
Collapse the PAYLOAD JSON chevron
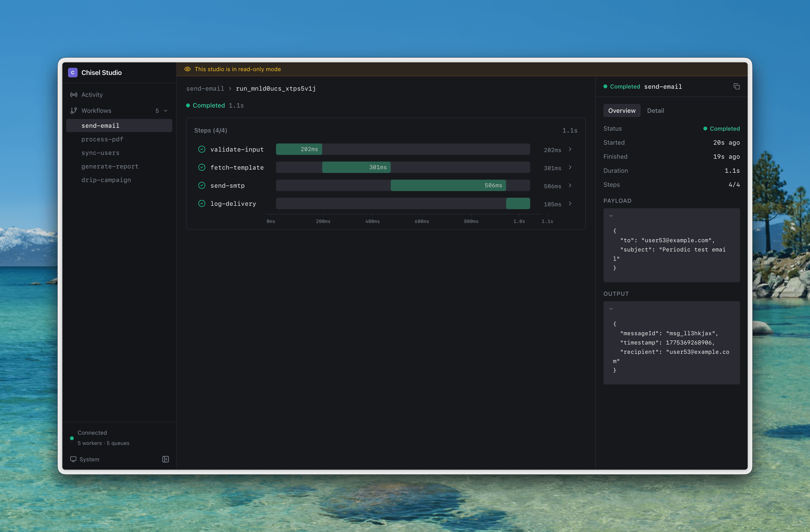click(x=611, y=216)
